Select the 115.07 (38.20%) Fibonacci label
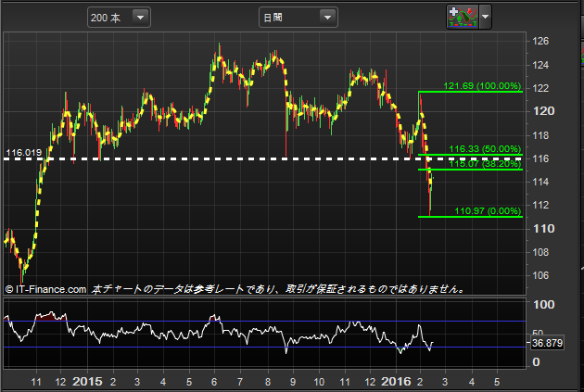Image resolution: width=584 pixels, height=392 pixels. click(x=485, y=163)
